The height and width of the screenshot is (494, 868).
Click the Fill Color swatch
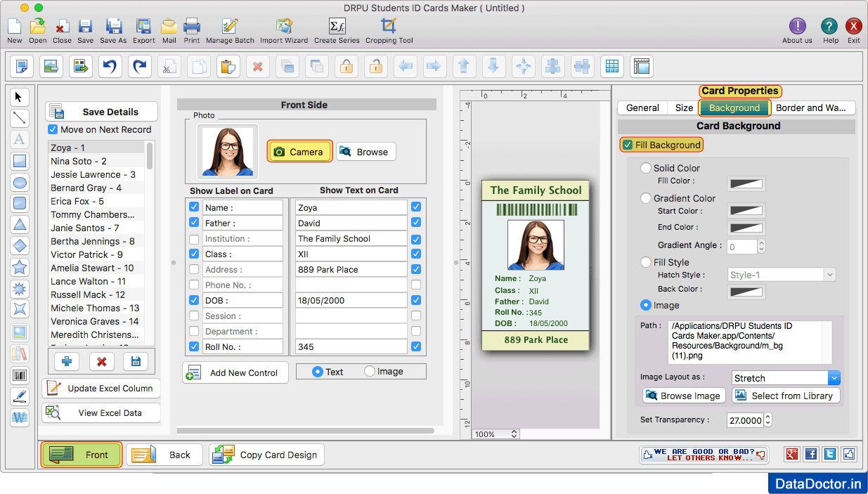[746, 184]
